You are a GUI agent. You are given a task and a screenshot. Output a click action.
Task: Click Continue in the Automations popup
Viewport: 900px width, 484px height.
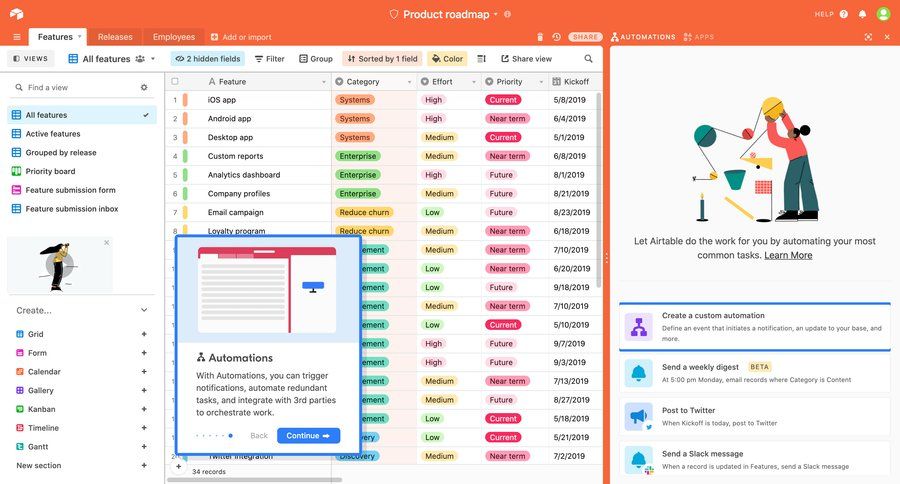(x=308, y=436)
